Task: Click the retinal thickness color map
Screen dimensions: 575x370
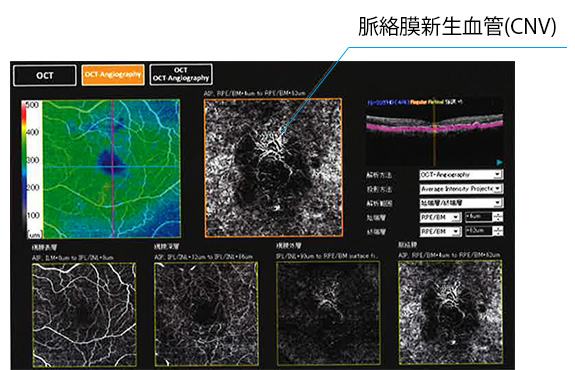Action: (x=111, y=169)
